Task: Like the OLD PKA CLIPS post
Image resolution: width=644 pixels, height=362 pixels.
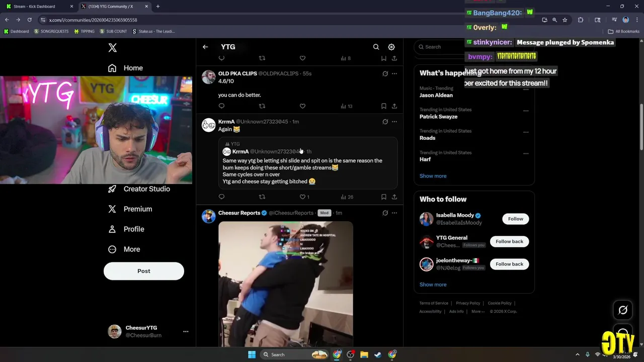Action: [x=302, y=106]
